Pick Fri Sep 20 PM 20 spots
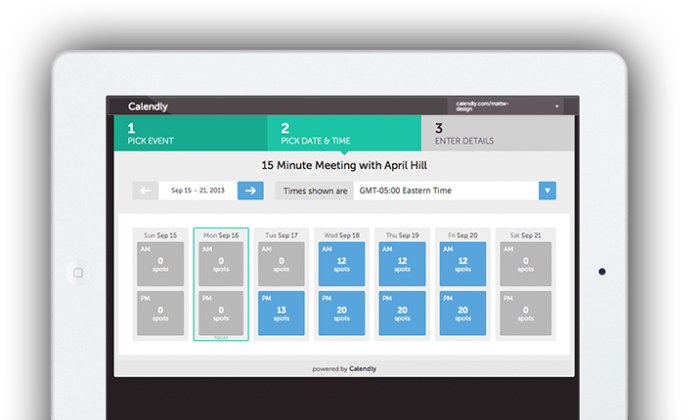The height and width of the screenshot is (420, 700). tap(463, 313)
